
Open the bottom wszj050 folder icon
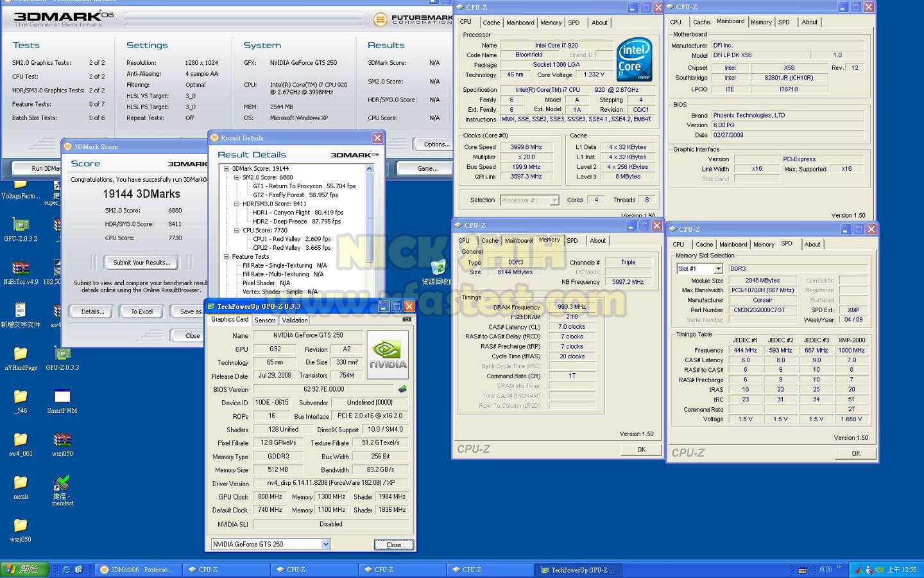click(x=21, y=526)
